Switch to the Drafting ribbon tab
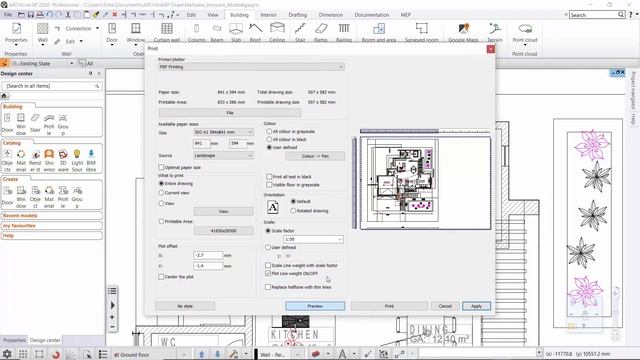The height and width of the screenshot is (360, 640). (298, 15)
